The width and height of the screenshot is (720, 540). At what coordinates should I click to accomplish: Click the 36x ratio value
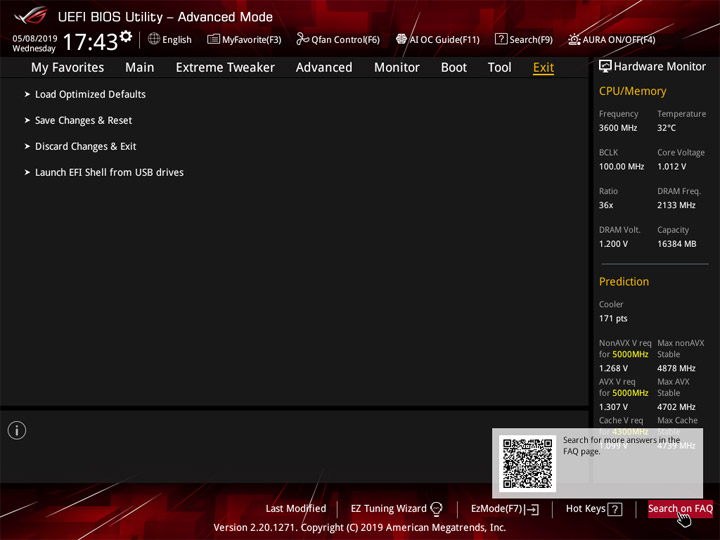click(x=606, y=205)
